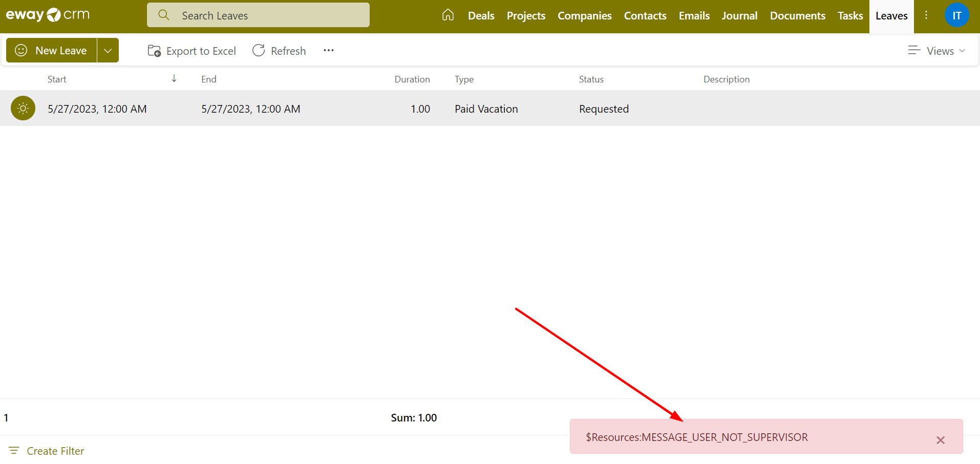Screen dimensions: 980x464
Task: Sort by Type column header
Action: pos(464,79)
